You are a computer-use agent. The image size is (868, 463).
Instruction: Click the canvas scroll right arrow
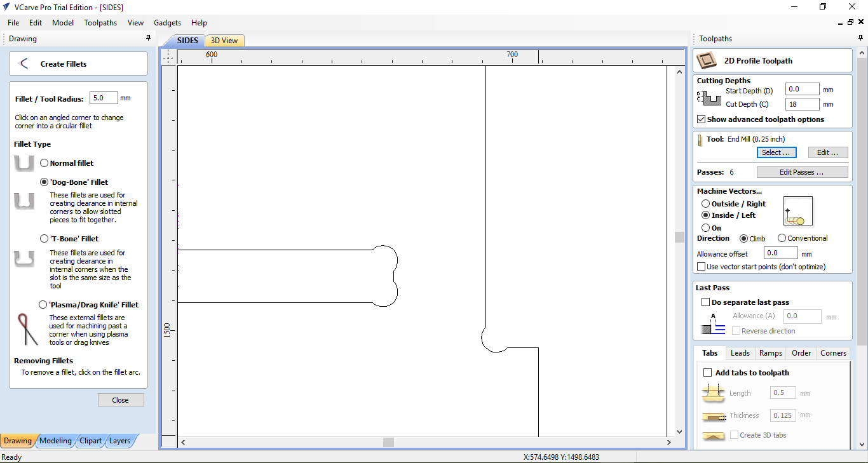coord(669,442)
